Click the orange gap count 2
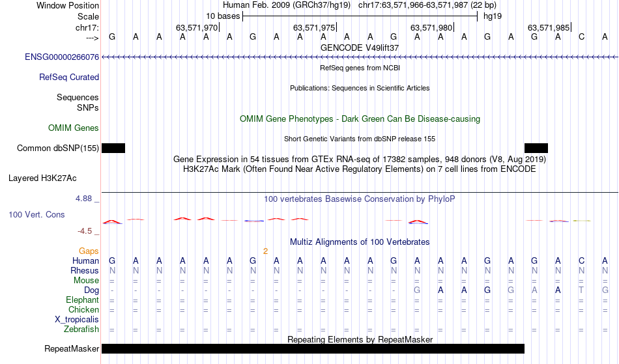The height and width of the screenshot is (364, 619). (x=266, y=251)
